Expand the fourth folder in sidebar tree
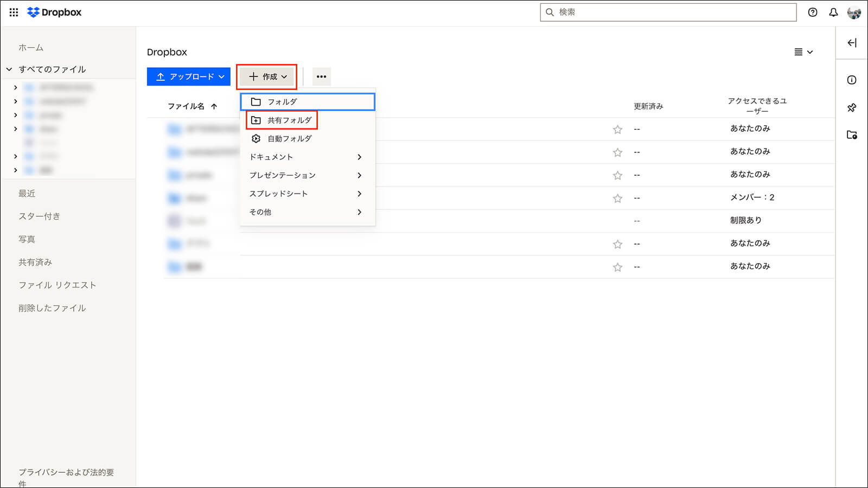Screen dimensions: 868x488 click(15, 129)
